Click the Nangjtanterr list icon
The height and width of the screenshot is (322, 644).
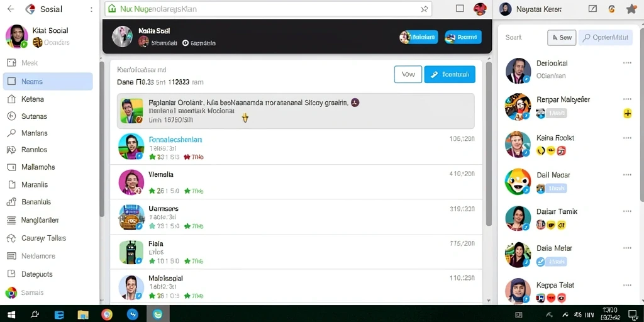click(11, 220)
